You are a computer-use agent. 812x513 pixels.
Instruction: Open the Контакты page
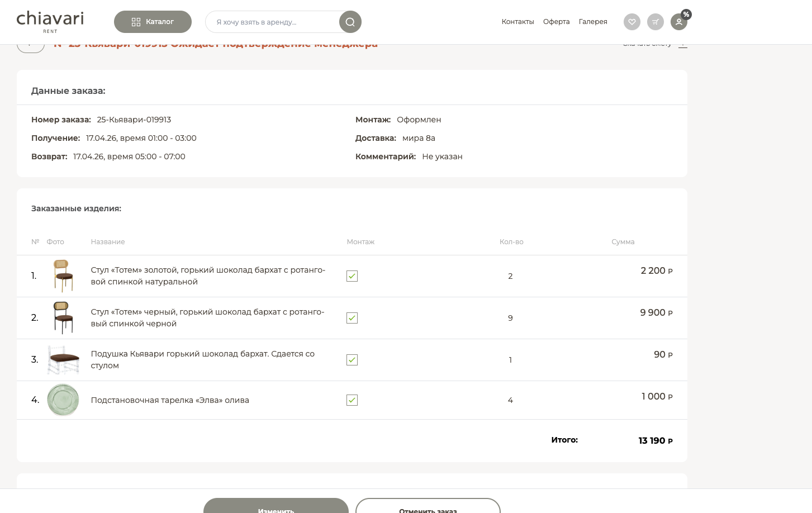[x=518, y=22]
